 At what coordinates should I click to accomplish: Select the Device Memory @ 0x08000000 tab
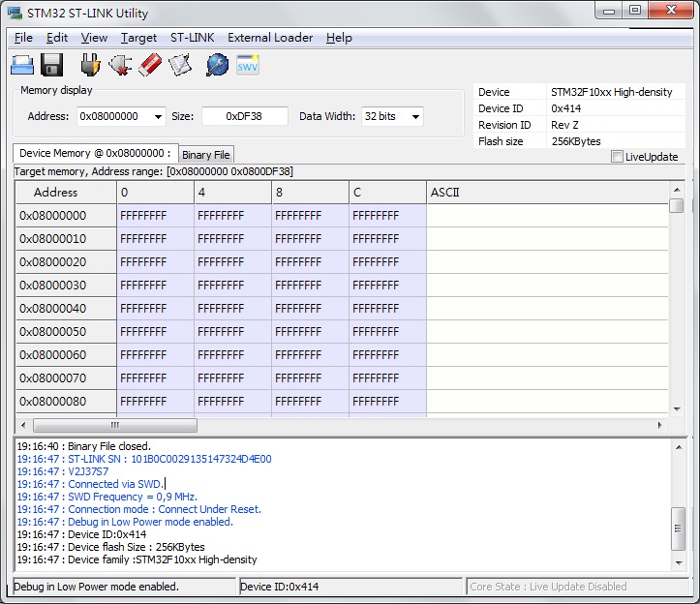96,153
